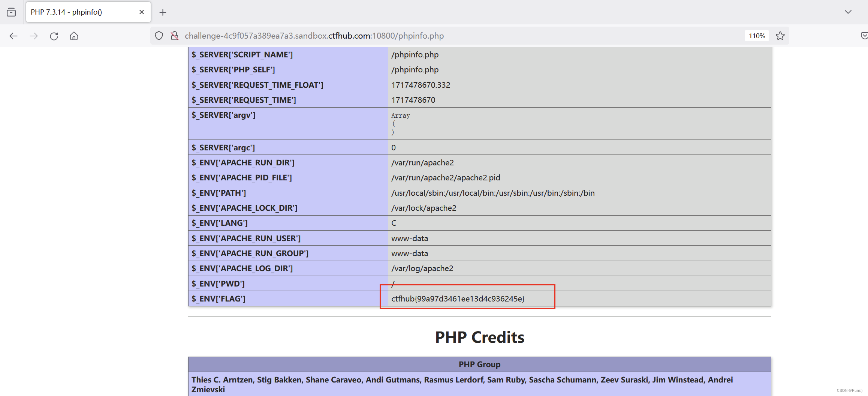Click the 1717478670.332 value
This screenshot has height=396, width=868.
click(x=421, y=85)
